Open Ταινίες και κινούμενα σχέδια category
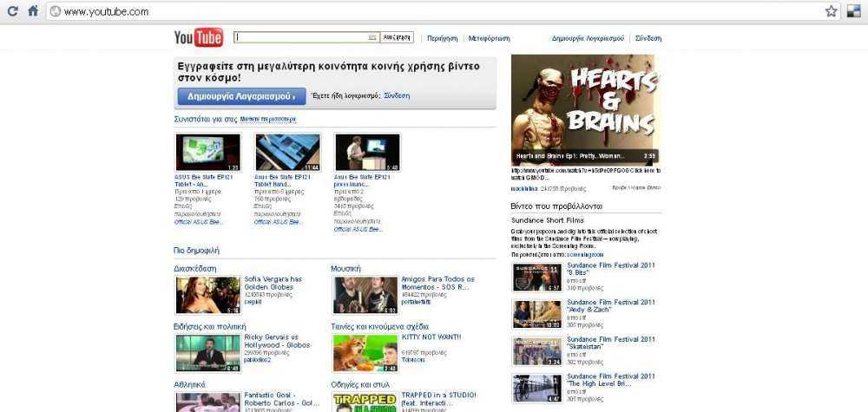Image resolution: width=868 pixels, height=412 pixels. click(380, 327)
